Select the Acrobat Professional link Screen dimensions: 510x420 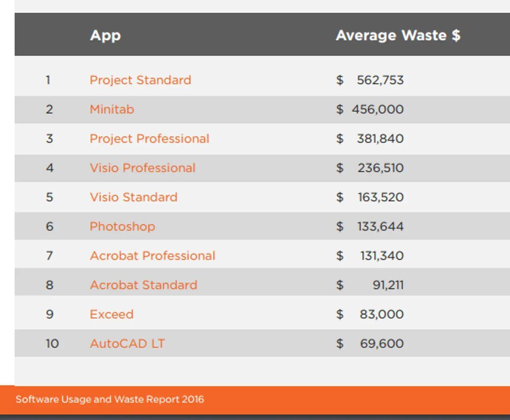coord(153,256)
